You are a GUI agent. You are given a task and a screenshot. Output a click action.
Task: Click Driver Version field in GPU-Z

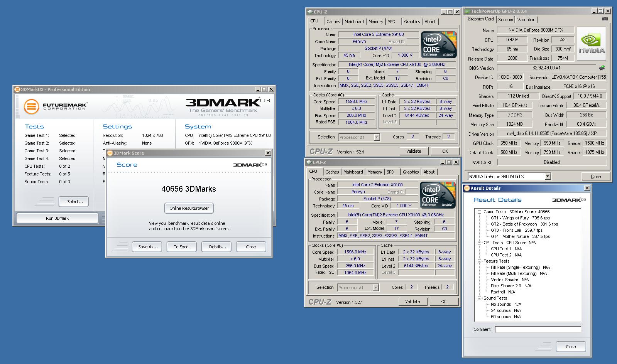click(x=551, y=134)
